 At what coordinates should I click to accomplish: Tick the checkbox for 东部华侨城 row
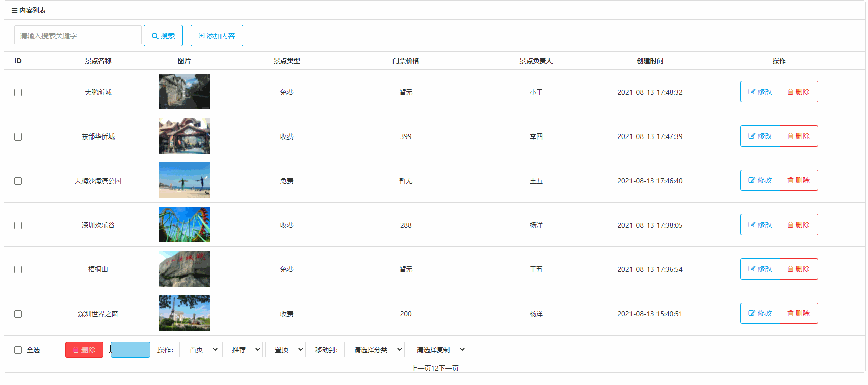pos(18,136)
